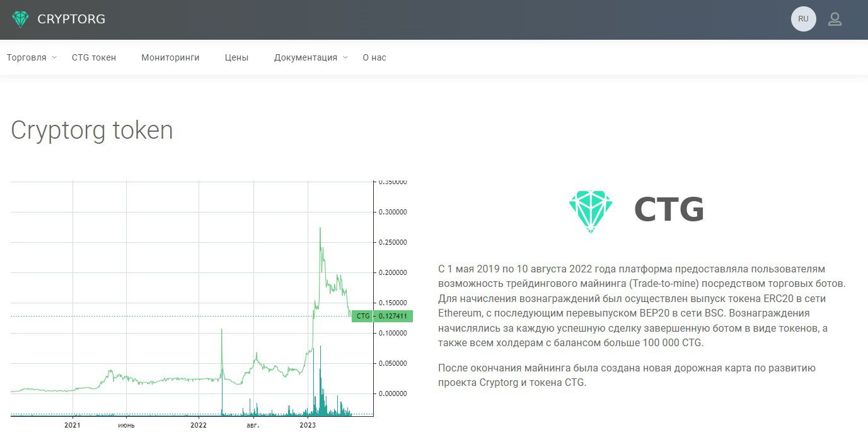Click the CTG 0.127411 price label

[382, 316]
